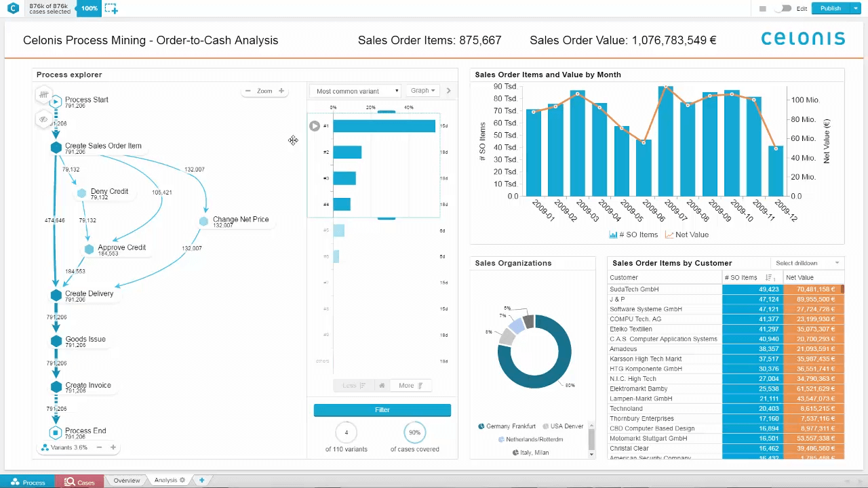This screenshot has width=868, height=488.
Task: Click the tally marks KPI icon
Action: tap(43, 95)
